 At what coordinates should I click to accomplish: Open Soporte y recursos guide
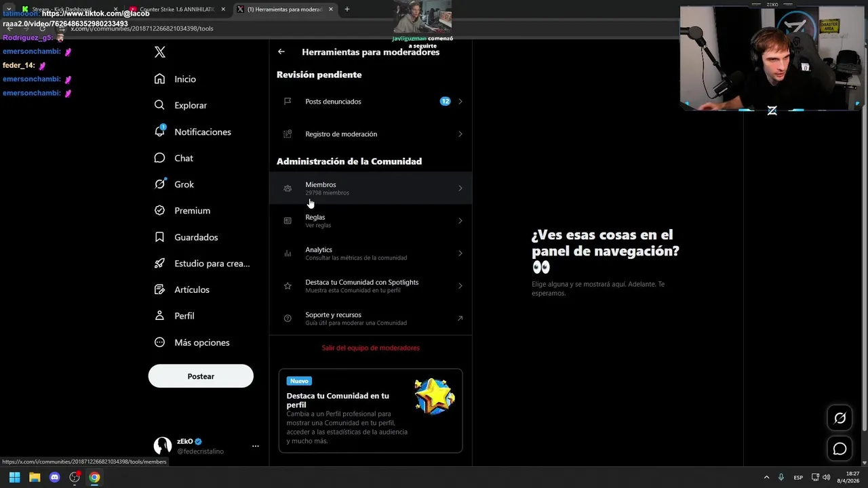(370, 319)
